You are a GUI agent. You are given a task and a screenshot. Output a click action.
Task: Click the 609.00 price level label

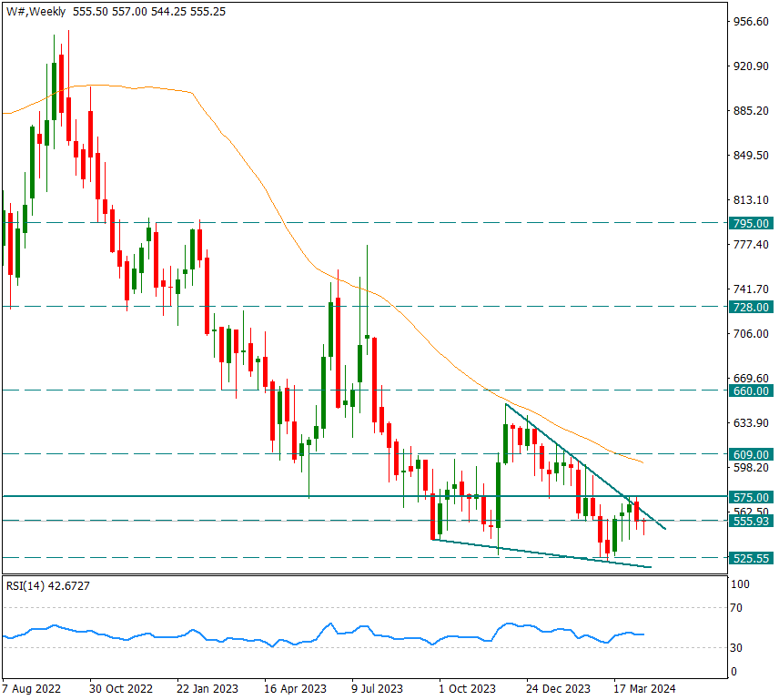tap(751, 454)
